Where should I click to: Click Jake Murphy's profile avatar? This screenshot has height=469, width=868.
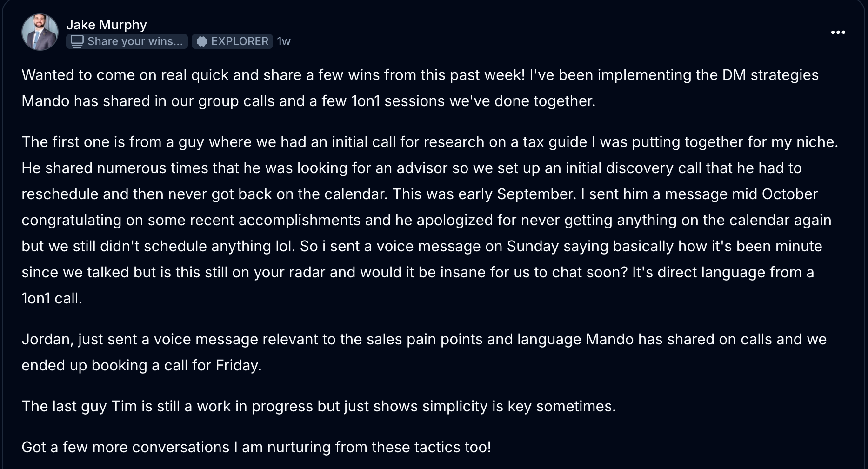click(40, 32)
